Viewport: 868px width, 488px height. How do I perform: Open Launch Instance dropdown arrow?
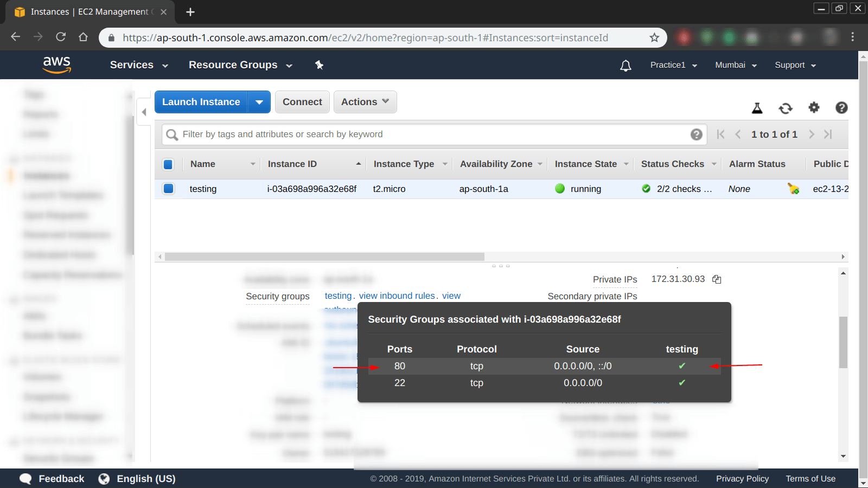tap(259, 102)
